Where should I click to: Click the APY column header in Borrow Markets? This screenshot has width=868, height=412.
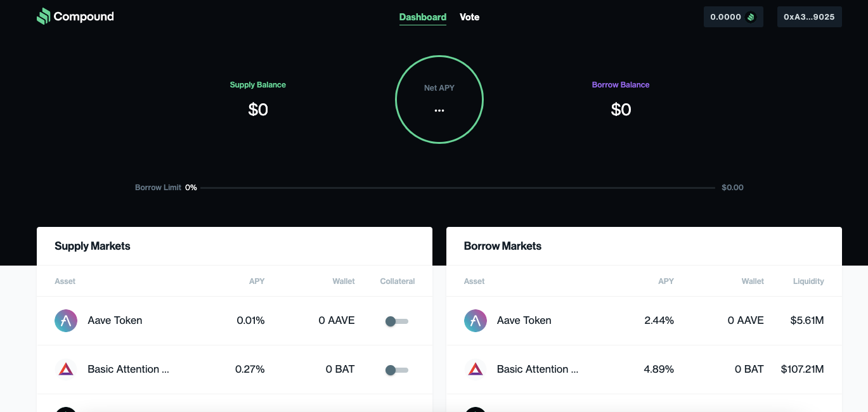666,281
